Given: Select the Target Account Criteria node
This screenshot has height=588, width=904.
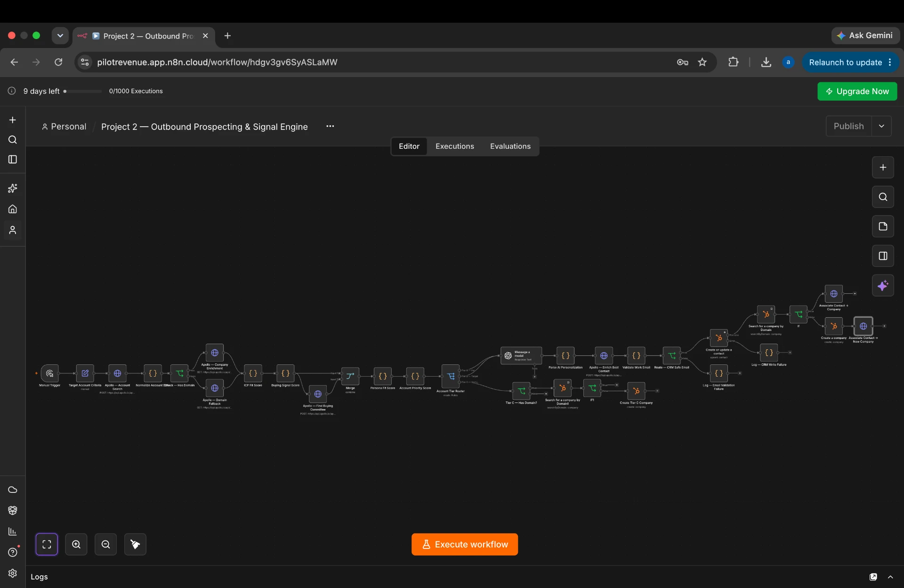Looking at the screenshot, I should tap(85, 373).
